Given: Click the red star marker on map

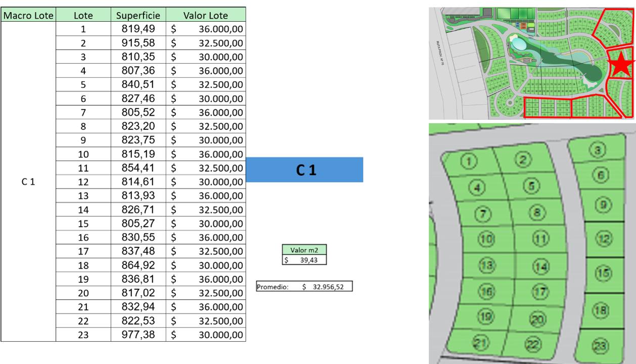Looking at the screenshot, I should (620, 64).
